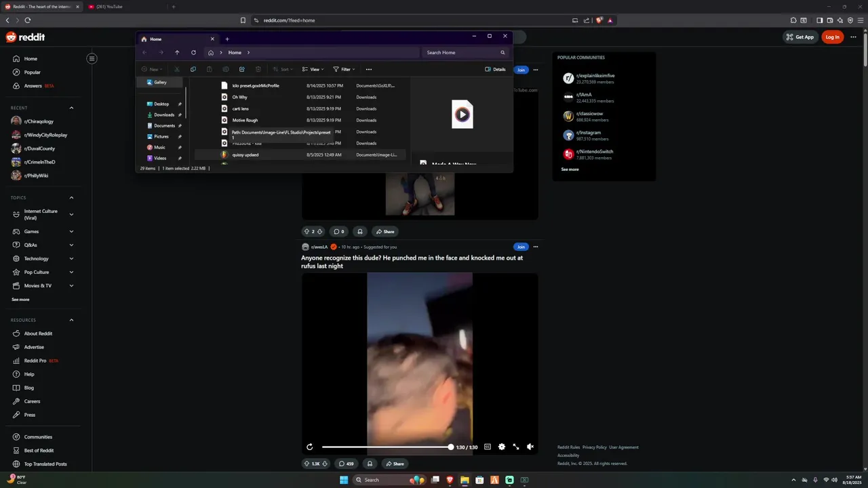Refresh the File Explorer Home folder
868x488 pixels.
point(193,52)
